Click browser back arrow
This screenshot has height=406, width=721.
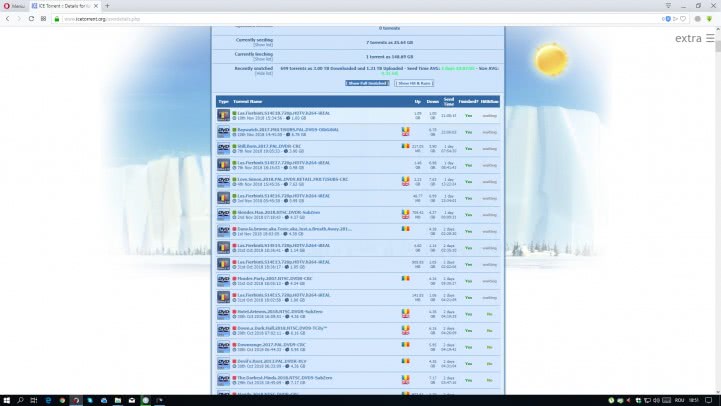click(x=9, y=19)
